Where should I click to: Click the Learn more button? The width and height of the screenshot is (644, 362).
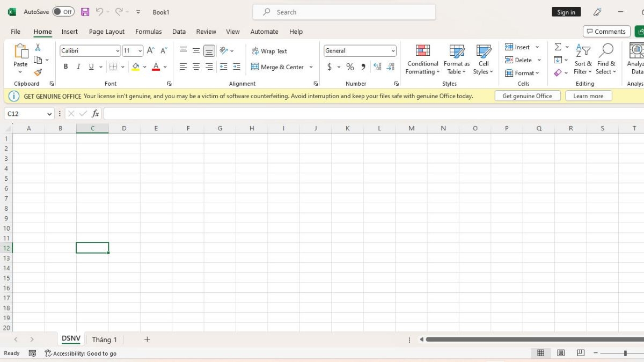588,96
